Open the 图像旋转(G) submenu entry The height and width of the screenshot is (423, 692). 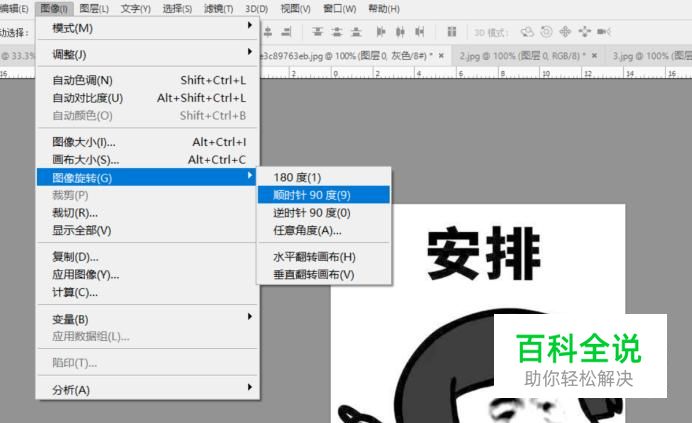[147, 178]
